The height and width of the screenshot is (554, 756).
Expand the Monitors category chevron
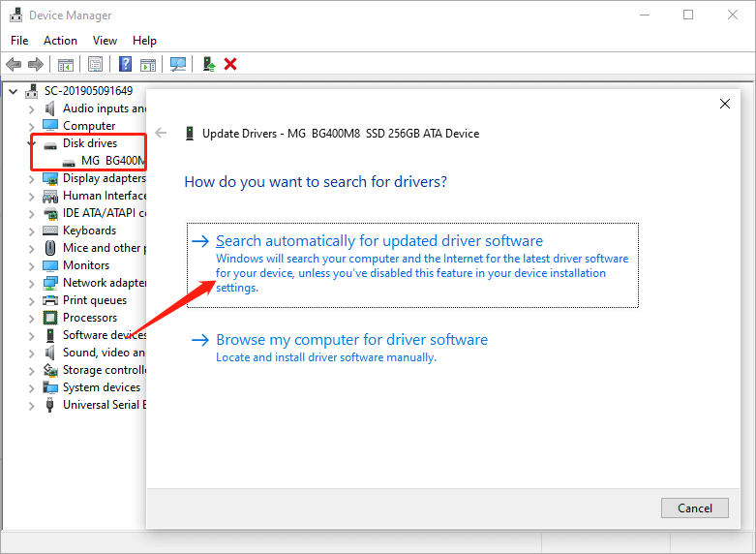click(x=31, y=266)
